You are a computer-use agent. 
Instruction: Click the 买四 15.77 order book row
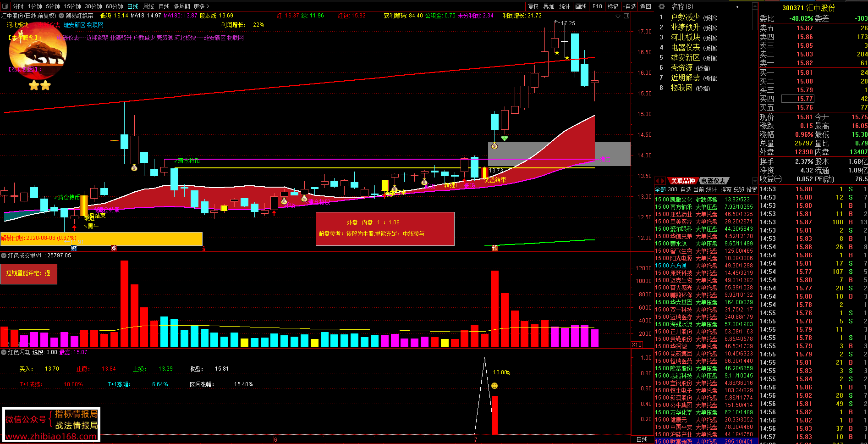pyautogui.click(x=813, y=99)
